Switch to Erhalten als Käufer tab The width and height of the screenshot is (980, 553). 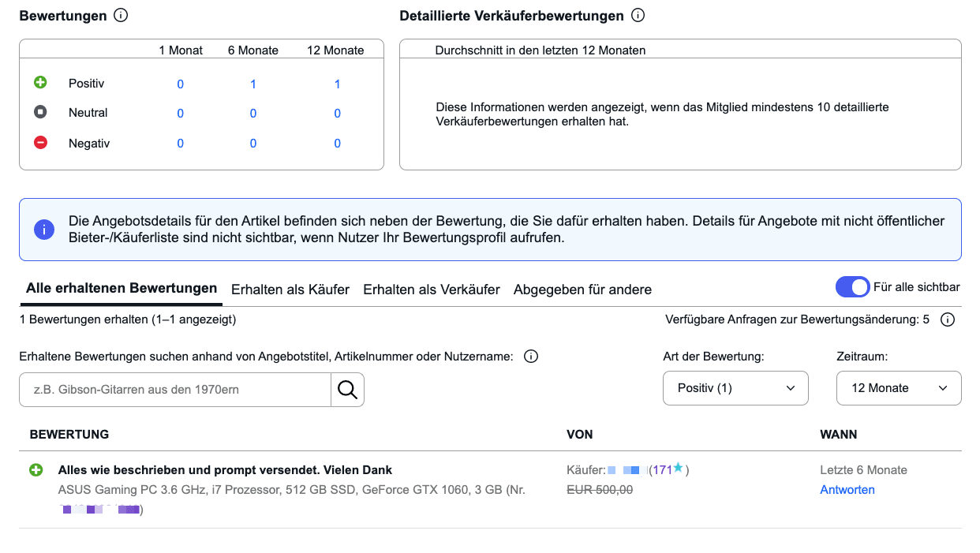point(290,290)
